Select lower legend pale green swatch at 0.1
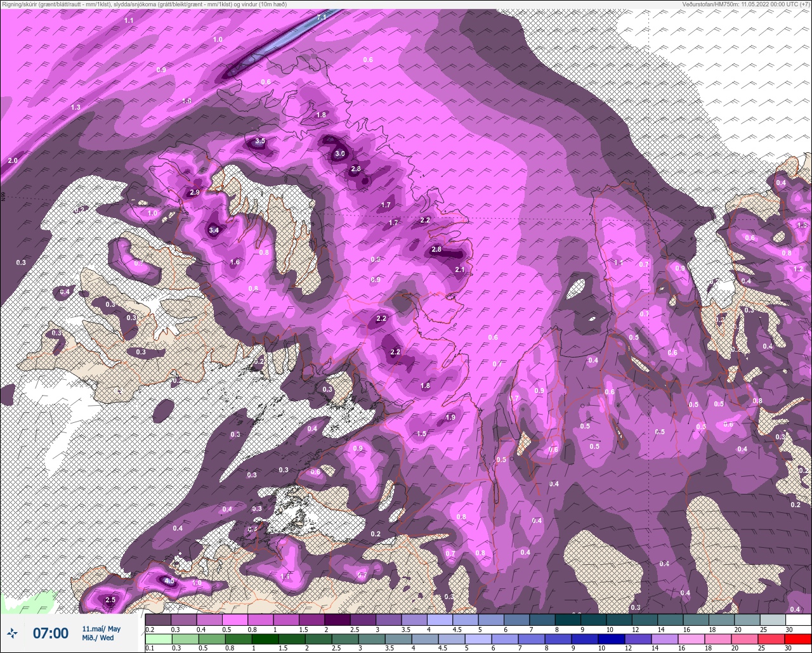 coord(158,638)
